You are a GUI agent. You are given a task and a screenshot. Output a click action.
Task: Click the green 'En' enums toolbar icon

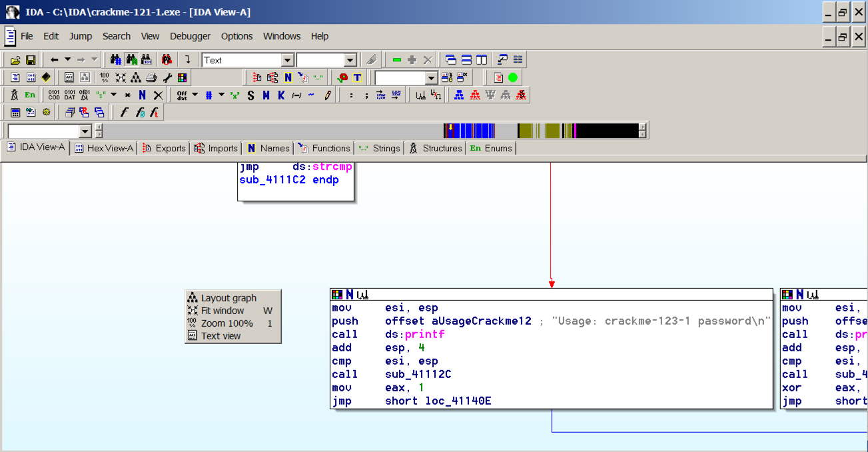(30, 95)
